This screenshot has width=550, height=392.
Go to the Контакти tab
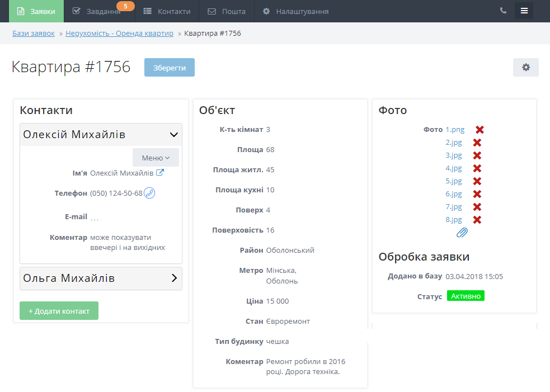pyautogui.click(x=167, y=11)
